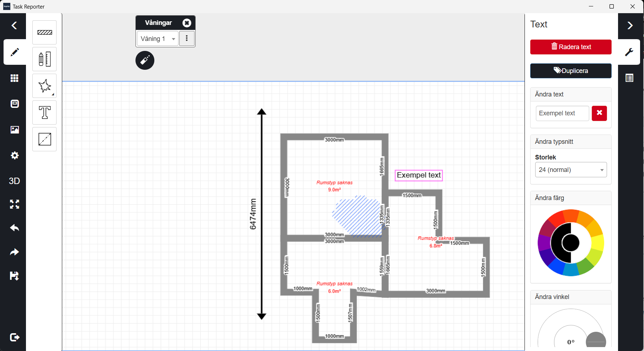This screenshot has height=351, width=644.
Task: Open the Storlek font size dropdown
Action: [570, 170]
